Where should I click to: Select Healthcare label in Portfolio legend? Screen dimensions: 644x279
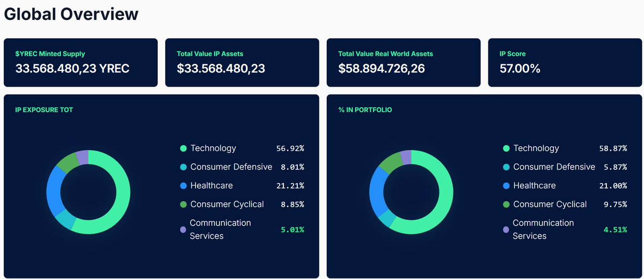pos(535,185)
